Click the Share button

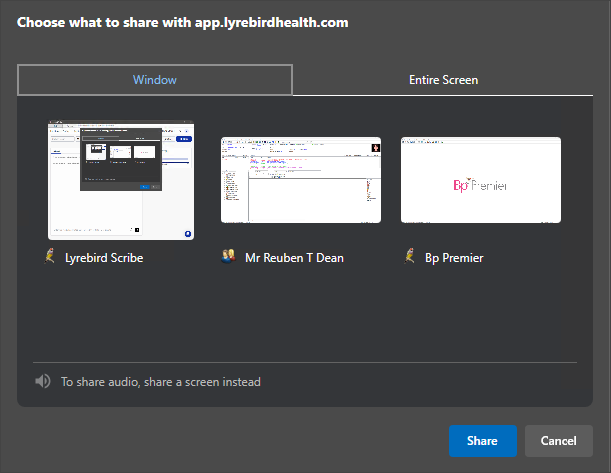(482, 441)
